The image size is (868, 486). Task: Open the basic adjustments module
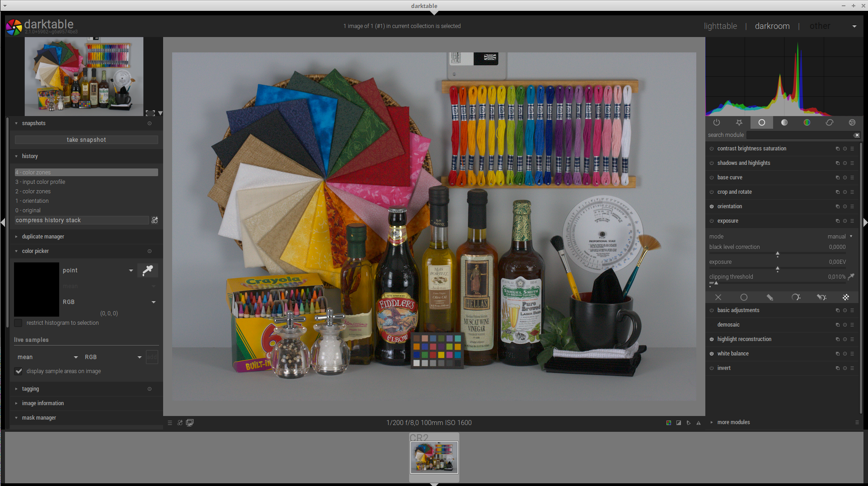(x=738, y=310)
